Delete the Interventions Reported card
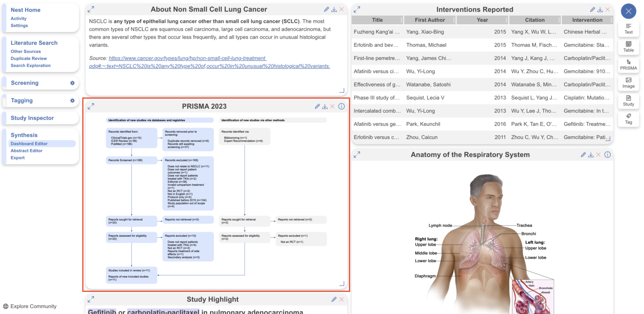 608,9
